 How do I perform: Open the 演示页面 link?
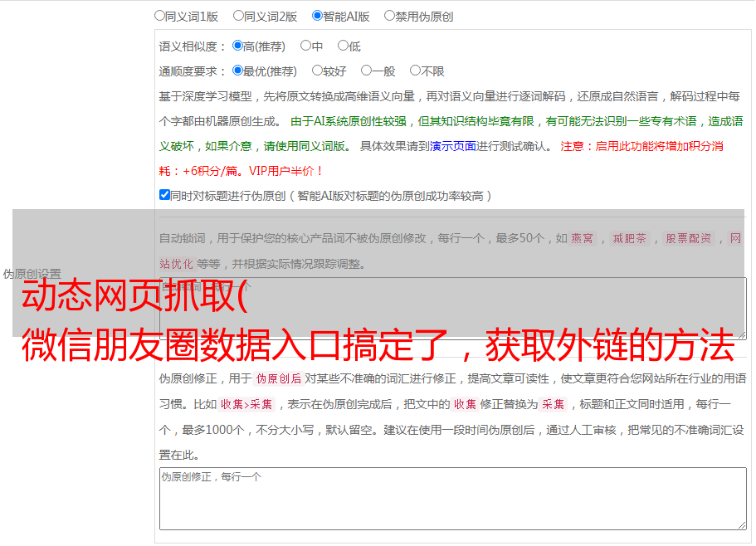point(452,146)
